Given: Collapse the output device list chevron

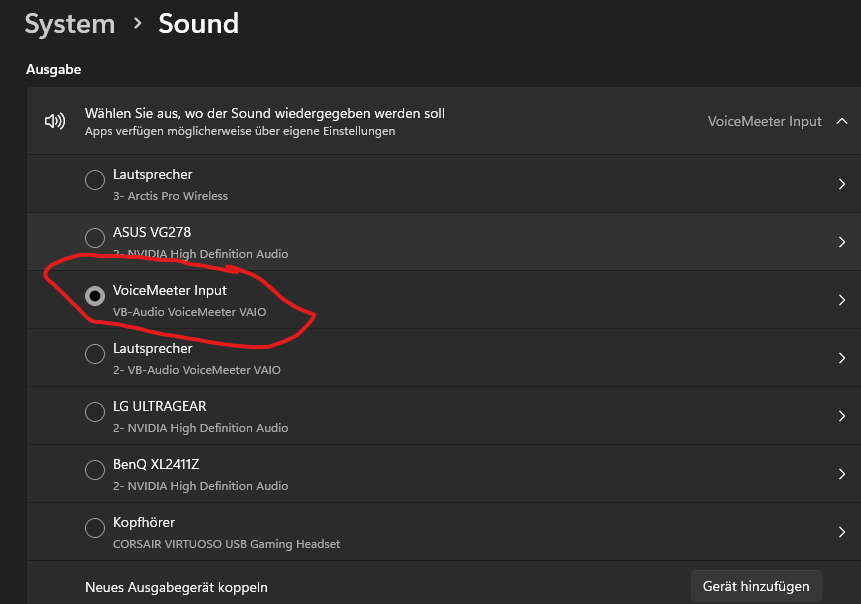Looking at the screenshot, I should [x=841, y=122].
